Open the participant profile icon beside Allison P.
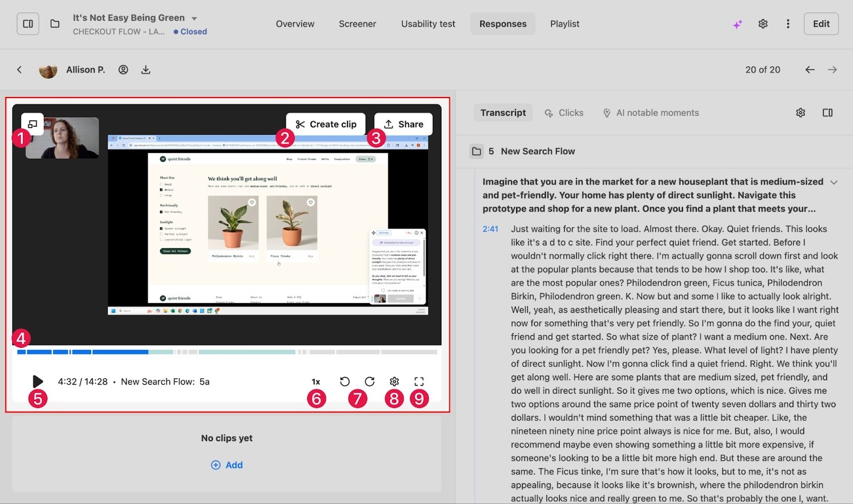853x504 pixels. (123, 70)
